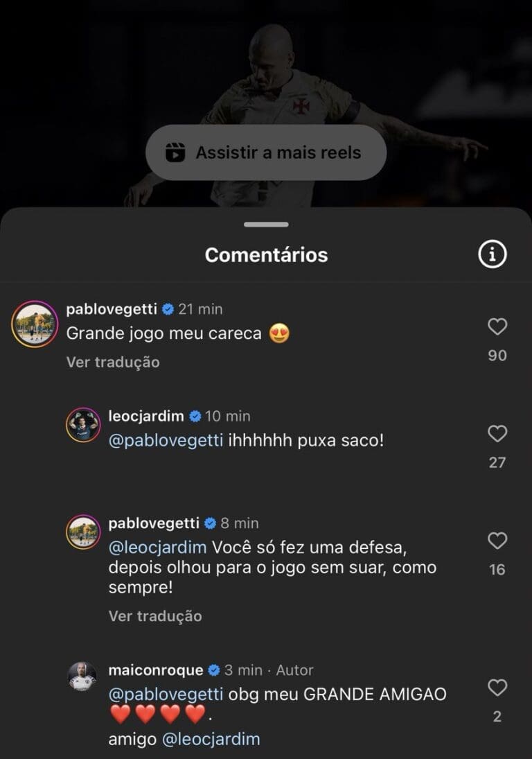Like leocjardim's "puxa saco" reply
Screen dimensions: 532x759
497,434
